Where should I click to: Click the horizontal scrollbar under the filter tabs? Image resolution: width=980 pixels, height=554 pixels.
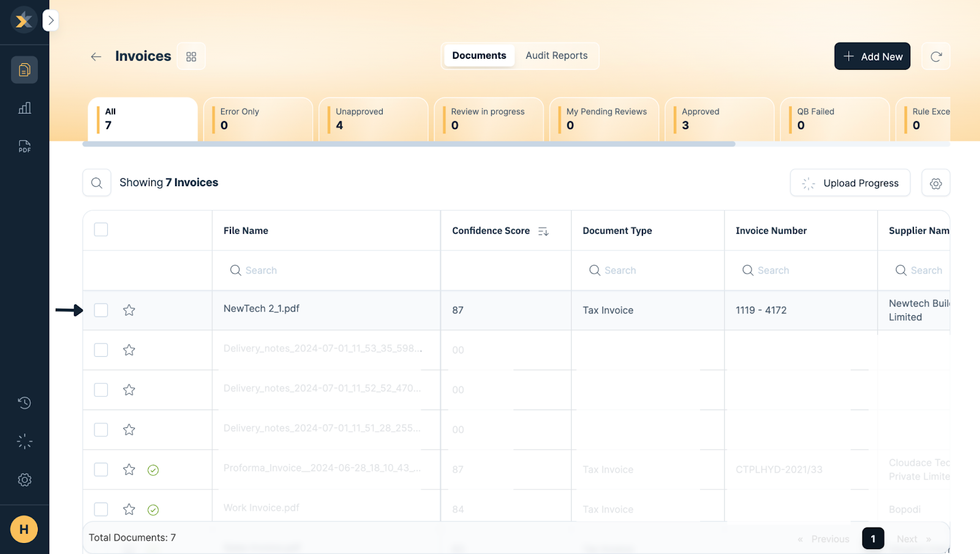coord(409,144)
